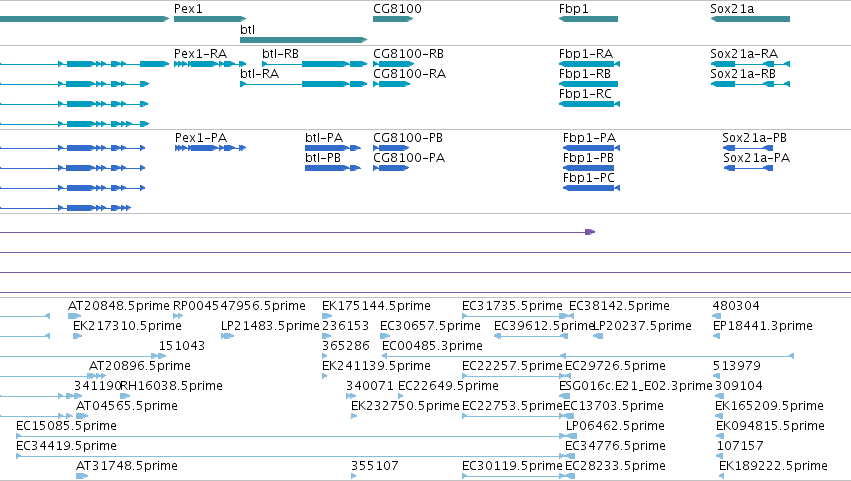Screen dimensions: 851x481
Task: Click the EC00485.3prime EST feature
Action: [x=588, y=356]
